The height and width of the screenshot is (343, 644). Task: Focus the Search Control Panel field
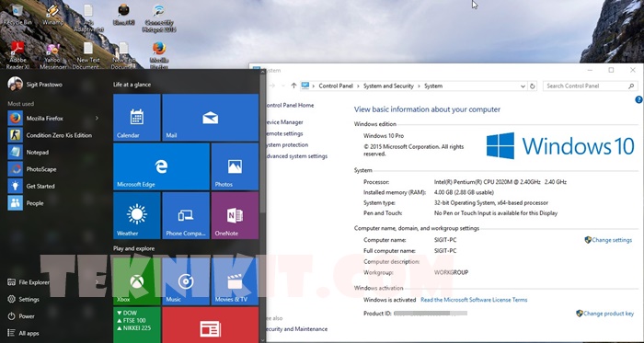tap(591, 86)
